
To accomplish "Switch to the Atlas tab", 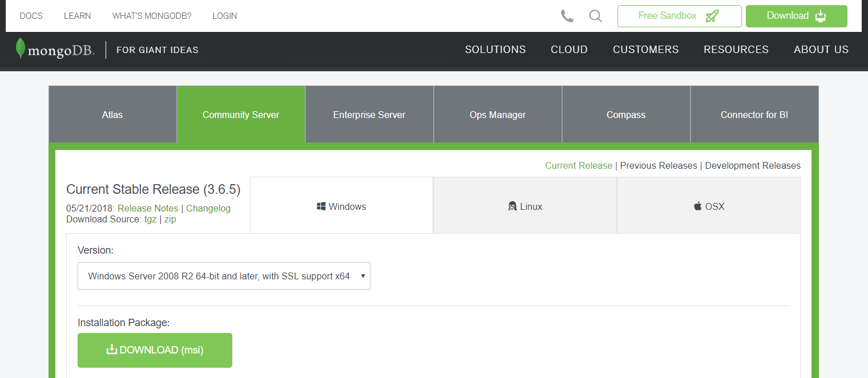I will [x=112, y=114].
